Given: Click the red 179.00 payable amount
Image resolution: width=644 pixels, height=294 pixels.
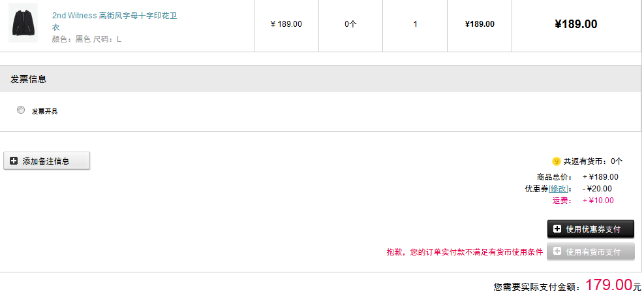Looking at the screenshot, I should coord(609,285).
